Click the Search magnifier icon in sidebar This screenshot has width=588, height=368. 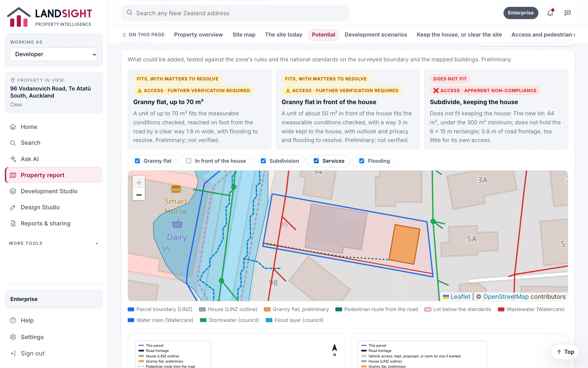click(x=13, y=143)
